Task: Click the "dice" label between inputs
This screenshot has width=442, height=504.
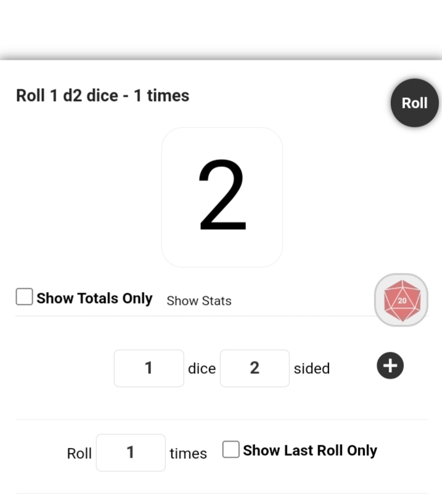Action: point(202,368)
